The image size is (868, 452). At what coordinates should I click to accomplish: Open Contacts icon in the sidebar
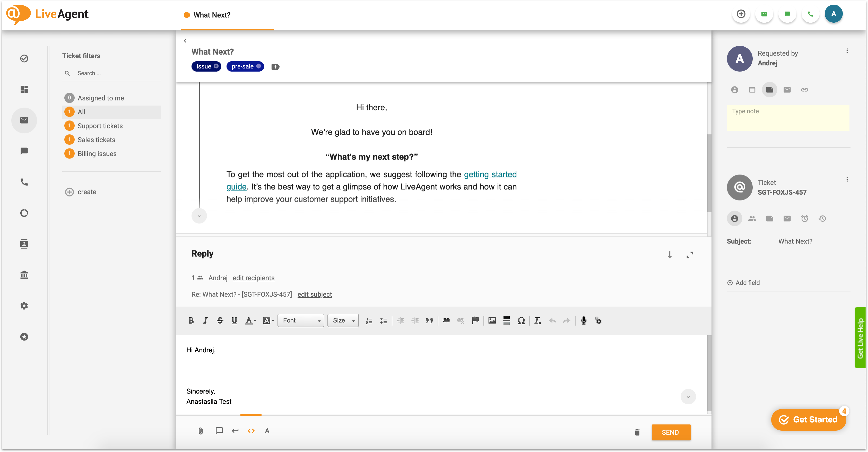(24, 244)
